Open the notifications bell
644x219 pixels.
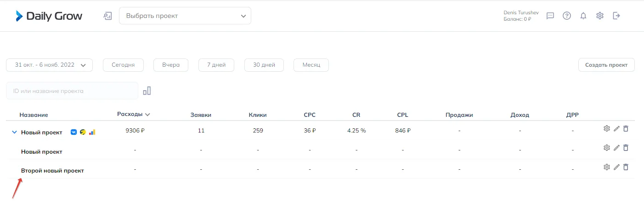pyautogui.click(x=583, y=16)
